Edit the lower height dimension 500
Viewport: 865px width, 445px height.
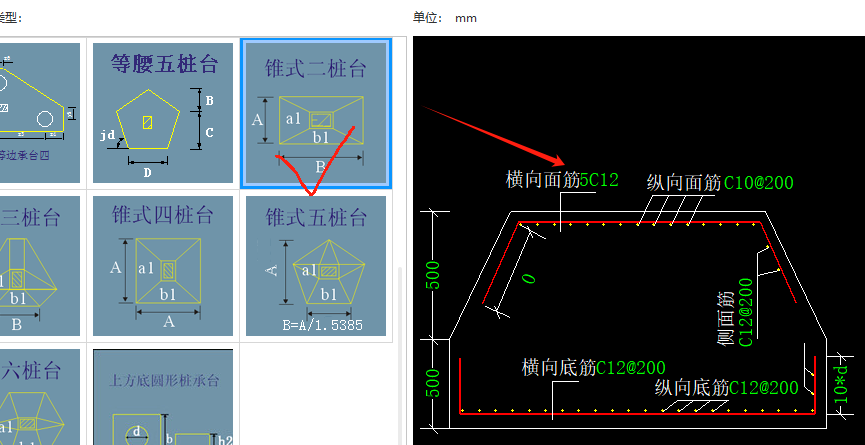[435, 383]
